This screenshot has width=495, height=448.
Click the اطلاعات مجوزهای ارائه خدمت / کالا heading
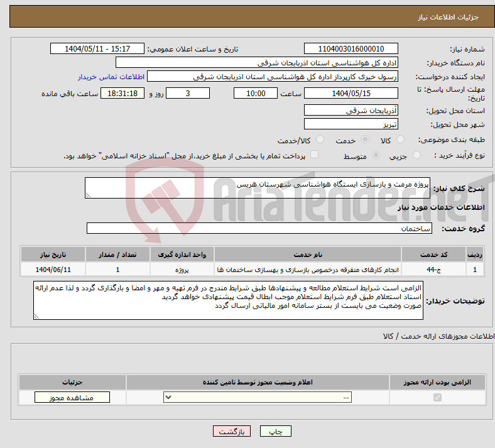(x=438, y=337)
